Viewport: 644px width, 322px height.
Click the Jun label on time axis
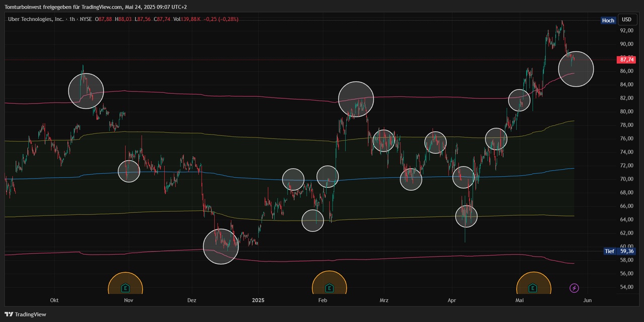587,300
